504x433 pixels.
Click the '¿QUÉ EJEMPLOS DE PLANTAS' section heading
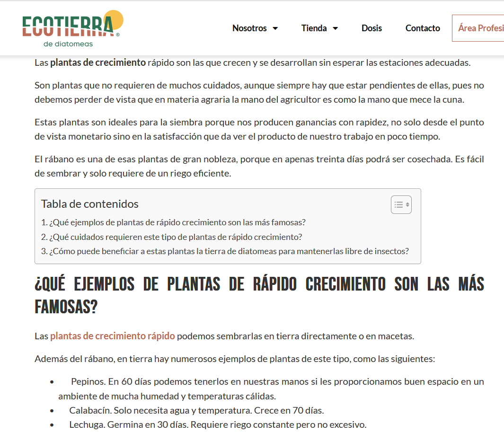click(x=259, y=295)
